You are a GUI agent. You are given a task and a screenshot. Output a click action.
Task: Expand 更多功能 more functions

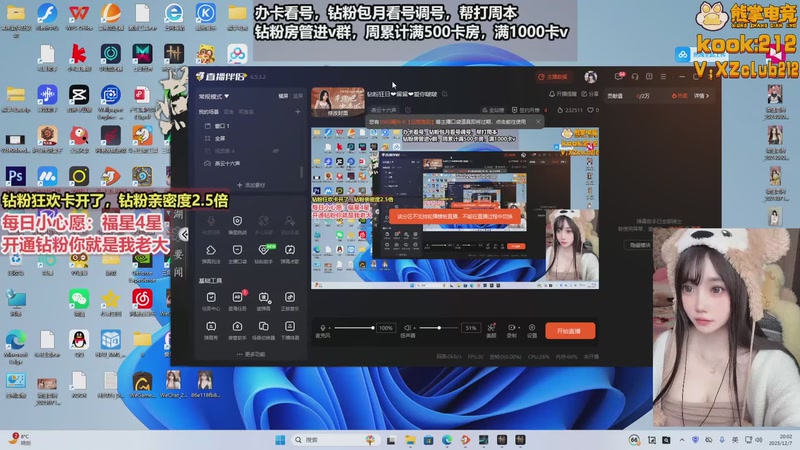251,354
